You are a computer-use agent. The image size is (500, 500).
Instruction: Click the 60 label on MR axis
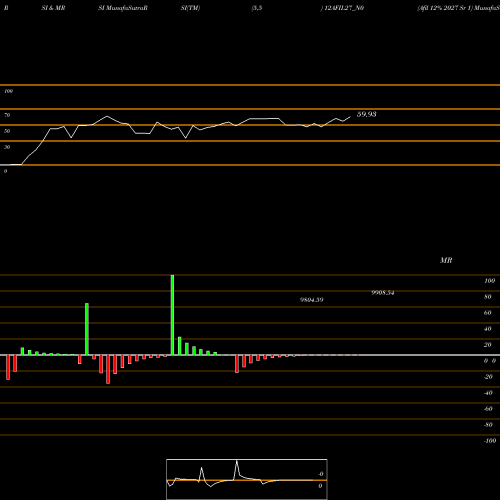(x=488, y=313)
